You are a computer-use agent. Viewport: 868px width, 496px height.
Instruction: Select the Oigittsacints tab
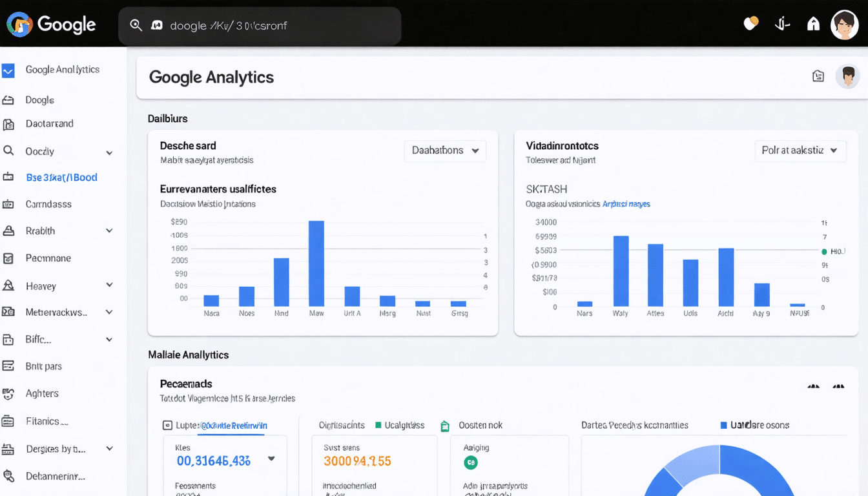point(342,426)
